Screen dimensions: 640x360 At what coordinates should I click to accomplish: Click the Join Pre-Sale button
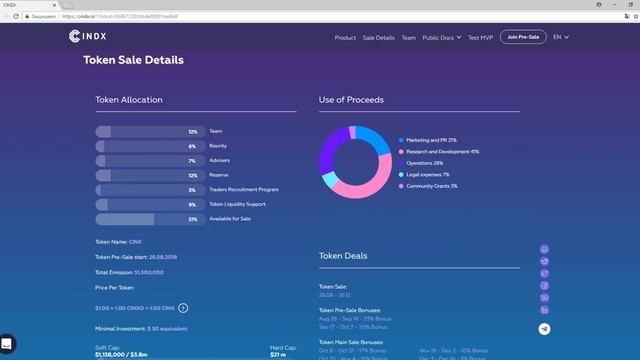[x=523, y=37]
